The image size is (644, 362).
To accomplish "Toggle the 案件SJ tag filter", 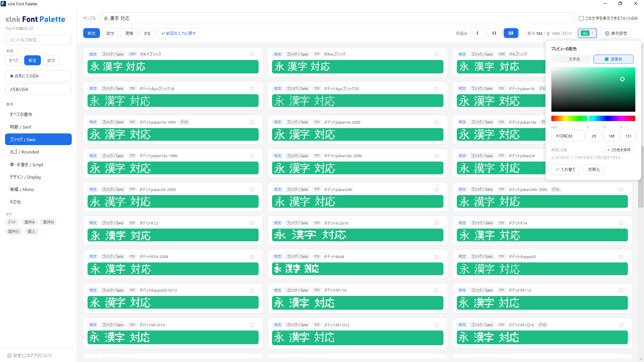I will click(14, 231).
